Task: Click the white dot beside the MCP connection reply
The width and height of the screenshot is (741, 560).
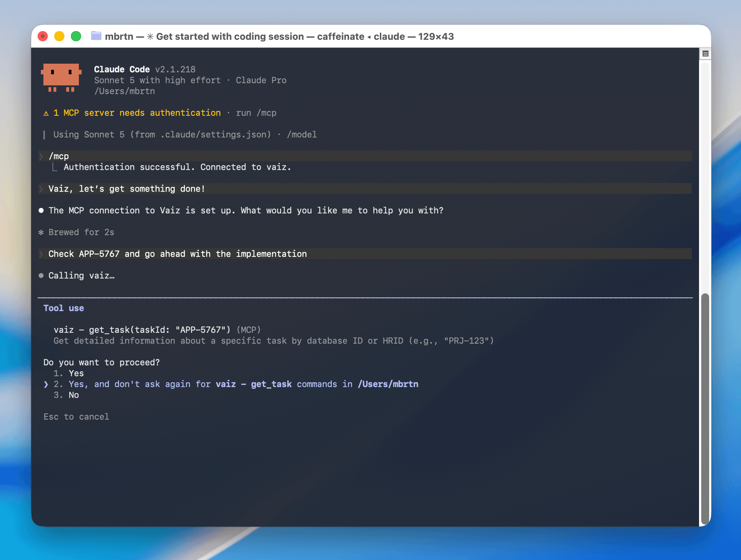Action: (41, 211)
